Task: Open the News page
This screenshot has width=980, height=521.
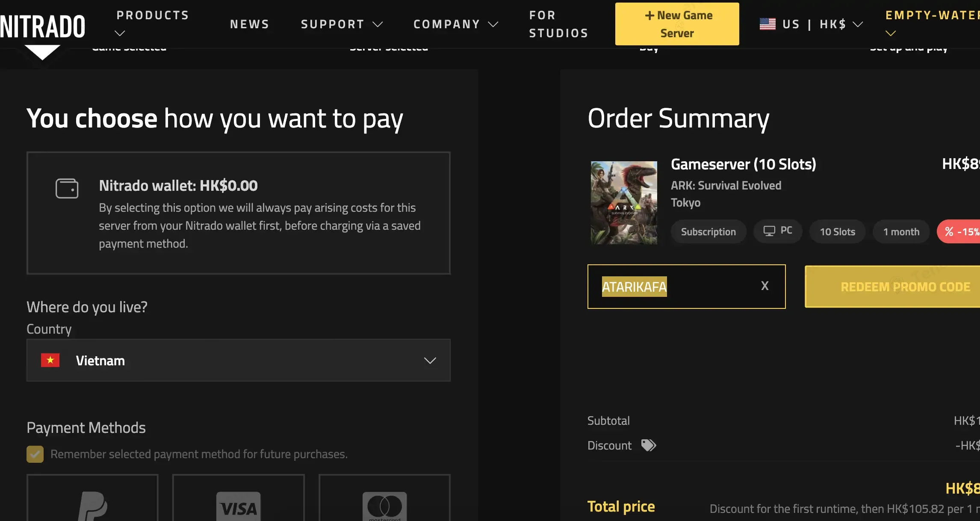Action: click(250, 24)
